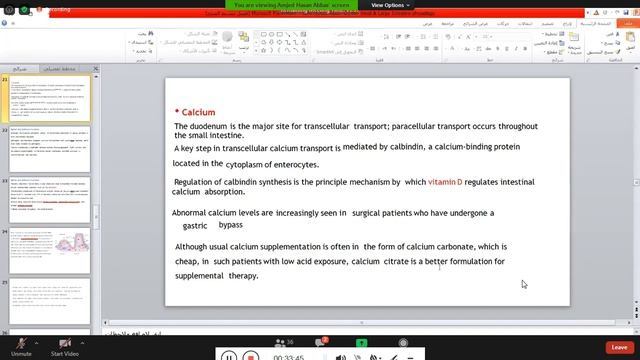Screen dimensions: 640x360
Task: Open the Select dropdown in Editing group
Action: click(142, 51)
